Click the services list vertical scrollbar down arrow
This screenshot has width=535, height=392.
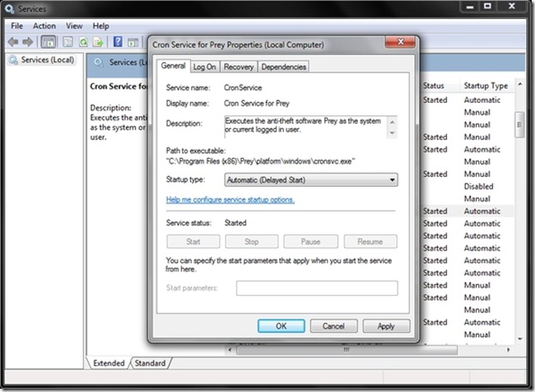(520, 339)
